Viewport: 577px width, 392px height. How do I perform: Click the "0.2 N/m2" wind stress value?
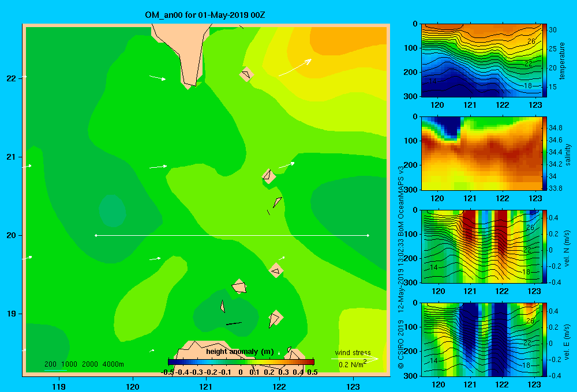pyautogui.click(x=353, y=364)
